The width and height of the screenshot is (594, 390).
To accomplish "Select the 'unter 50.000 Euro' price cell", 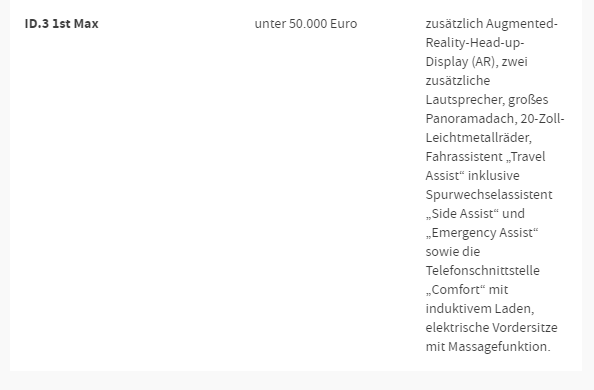I will coord(306,23).
